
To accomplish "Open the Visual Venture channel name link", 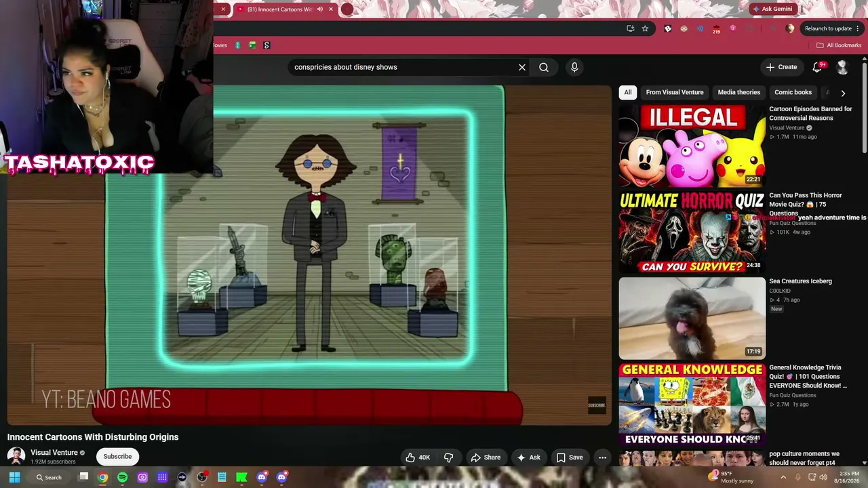I will 54,453.
